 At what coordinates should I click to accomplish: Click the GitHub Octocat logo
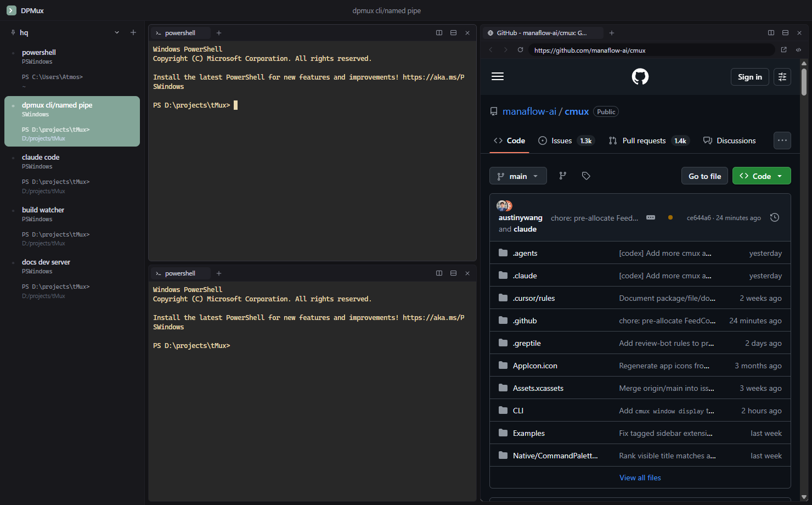(640, 76)
